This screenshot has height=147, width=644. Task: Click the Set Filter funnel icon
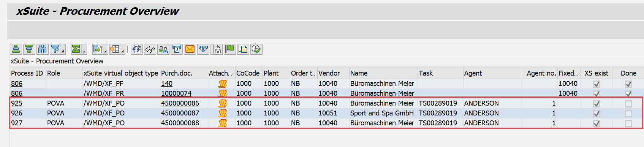pyautogui.click(x=55, y=49)
